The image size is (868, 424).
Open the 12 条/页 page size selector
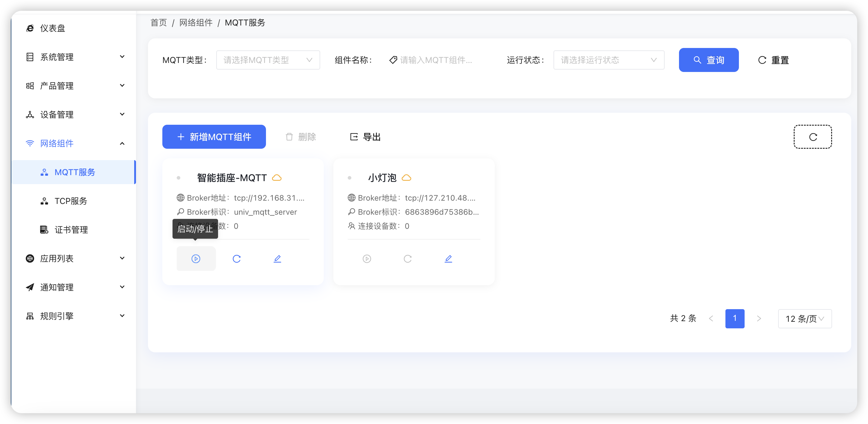pyautogui.click(x=805, y=318)
